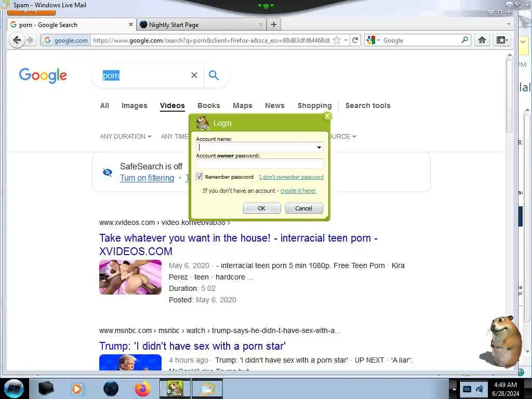Click the hamster icon in the Login dialog title

tap(203, 123)
